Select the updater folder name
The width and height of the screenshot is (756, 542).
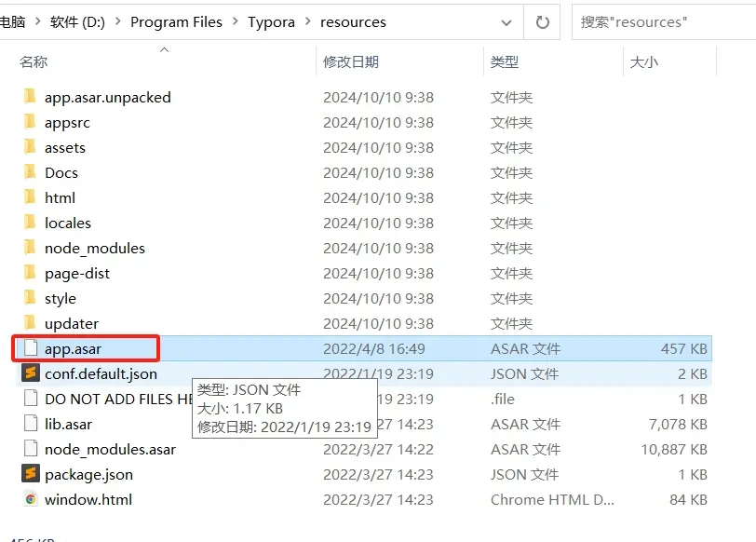click(x=72, y=323)
